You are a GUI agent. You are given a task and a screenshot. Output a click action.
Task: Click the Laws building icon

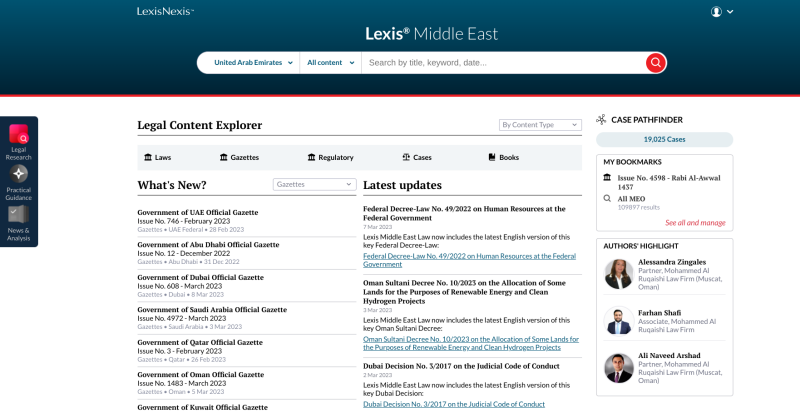click(148, 157)
